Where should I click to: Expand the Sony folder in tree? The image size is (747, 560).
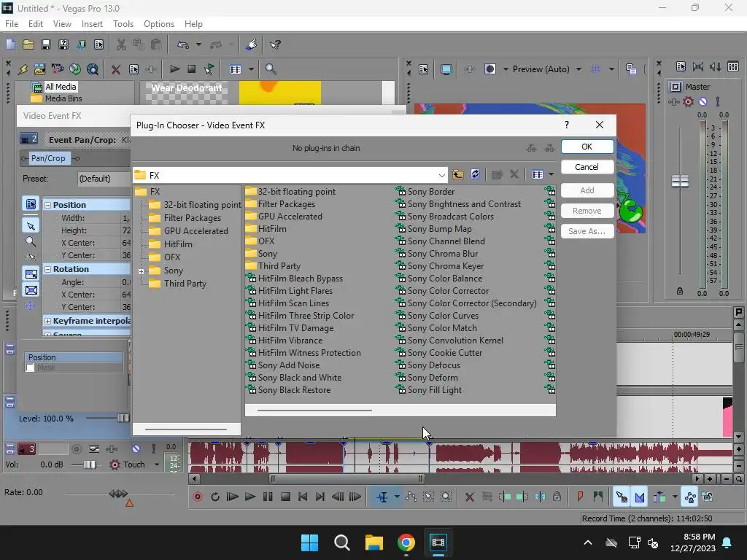tap(141, 271)
